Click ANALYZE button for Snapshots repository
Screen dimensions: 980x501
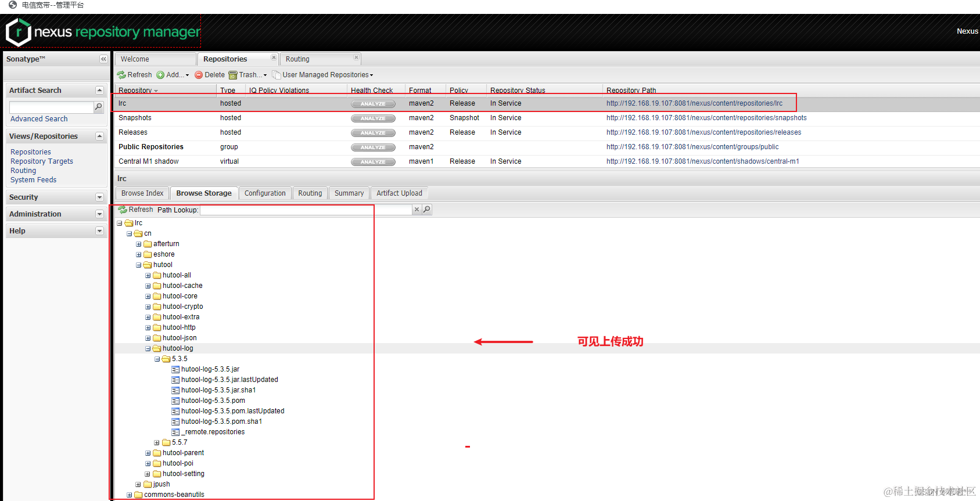(373, 118)
